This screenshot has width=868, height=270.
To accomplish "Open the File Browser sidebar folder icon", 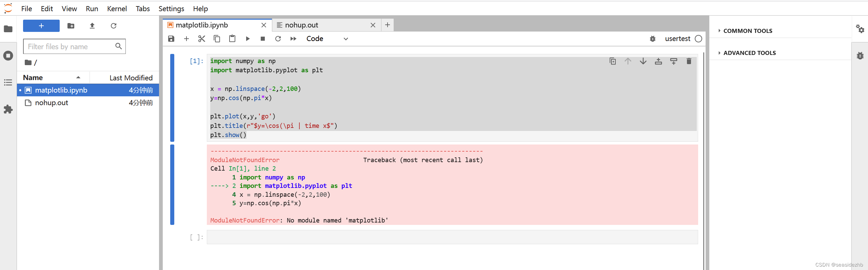I will [8, 29].
